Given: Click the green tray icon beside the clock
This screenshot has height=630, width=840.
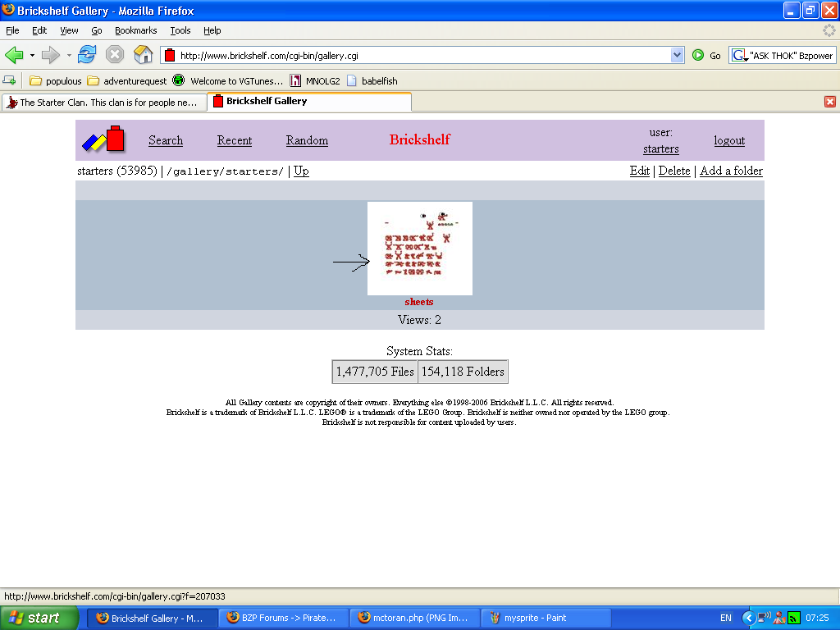Looking at the screenshot, I should (794, 619).
